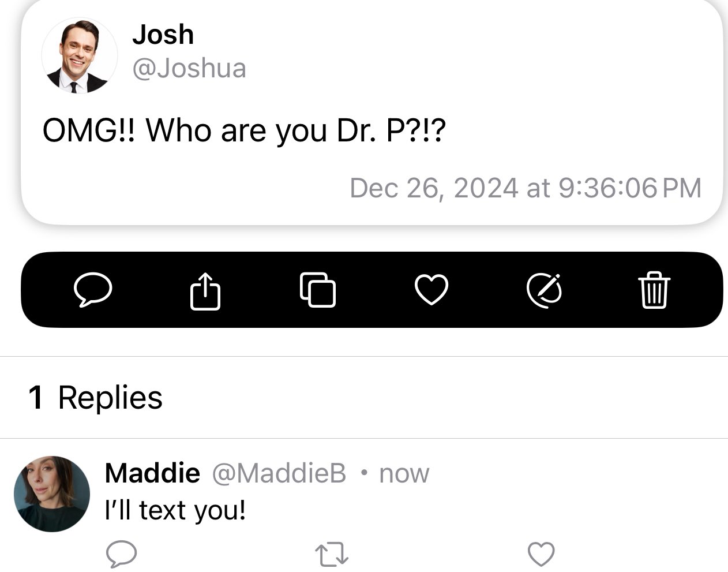728x572 pixels.
Task: Click the @MaddieB handle
Action: coord(279,473)
